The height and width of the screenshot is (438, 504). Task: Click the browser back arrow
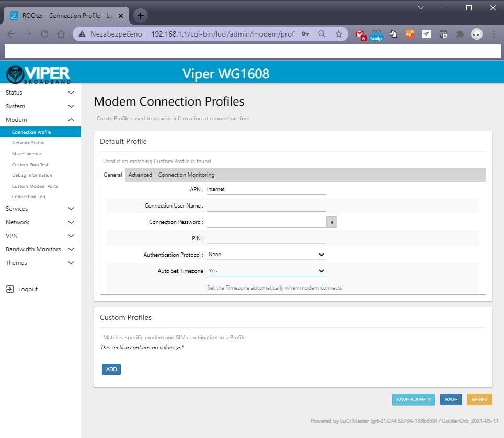pos(11,34)
